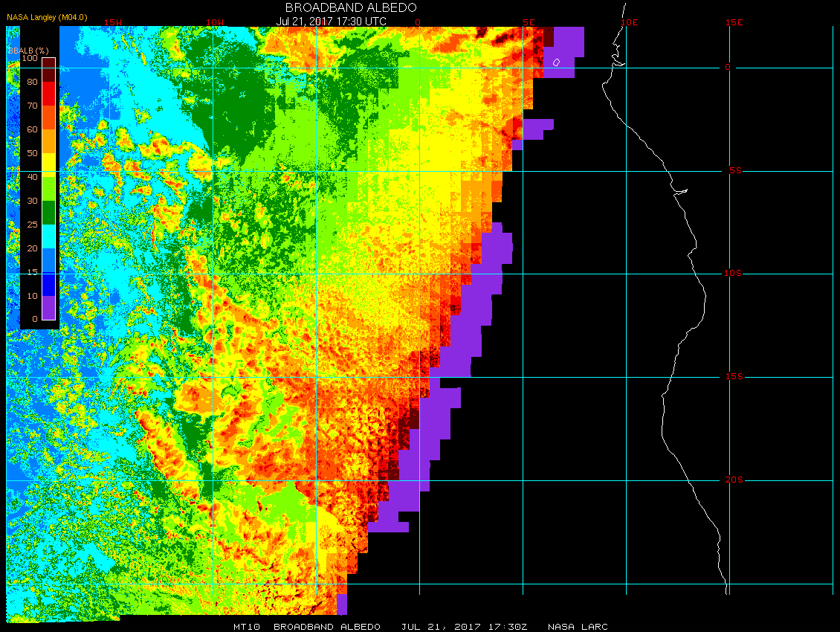
Task: Click the 10 value on the legend scale
Action: pos(32,296)
